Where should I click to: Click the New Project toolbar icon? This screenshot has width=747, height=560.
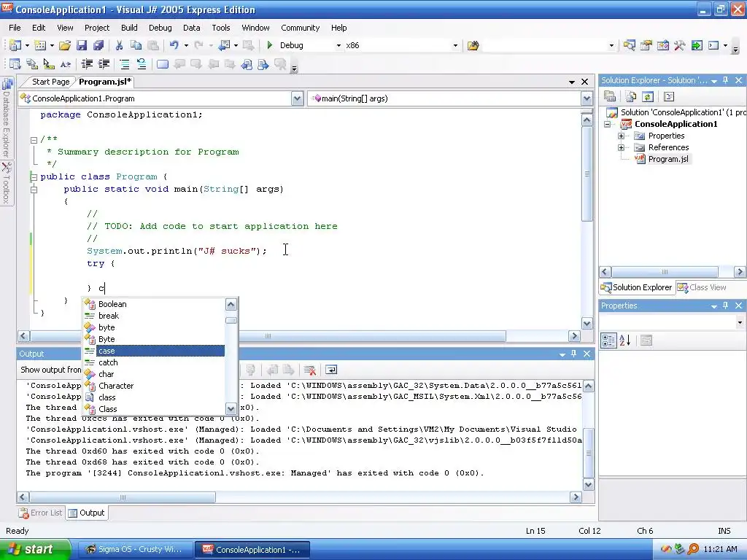coord(15,45)
